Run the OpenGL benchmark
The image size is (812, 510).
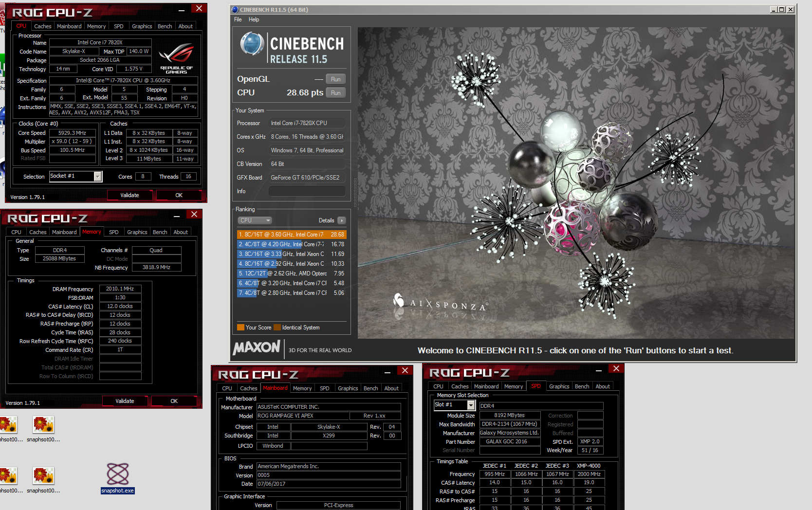click(335, 79)
